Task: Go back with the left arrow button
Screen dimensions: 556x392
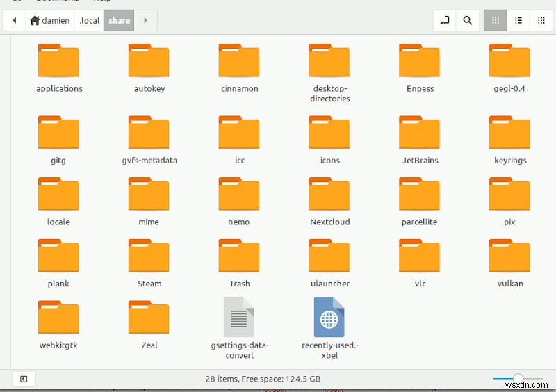Action: click(x=15, y=21)
